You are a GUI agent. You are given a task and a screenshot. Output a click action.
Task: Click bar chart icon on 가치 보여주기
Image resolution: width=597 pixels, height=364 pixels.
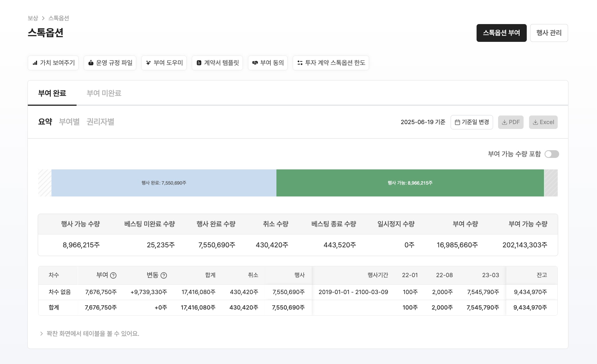click(x=35, y=63)
